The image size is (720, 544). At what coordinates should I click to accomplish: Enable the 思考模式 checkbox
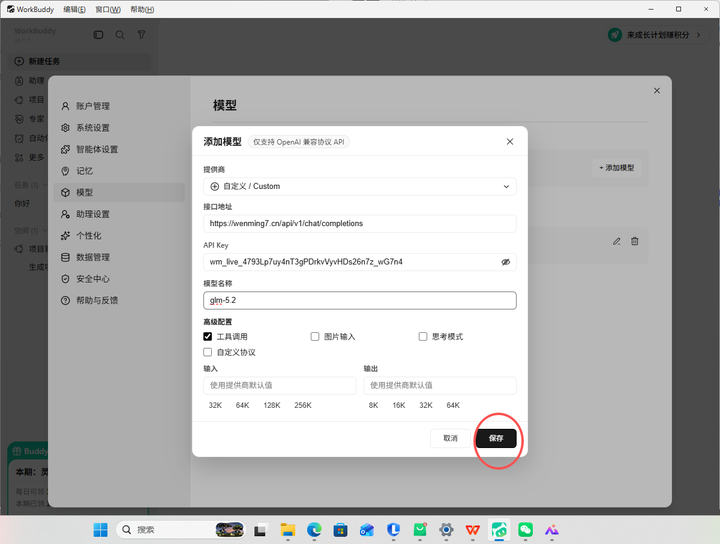point(423,336)
